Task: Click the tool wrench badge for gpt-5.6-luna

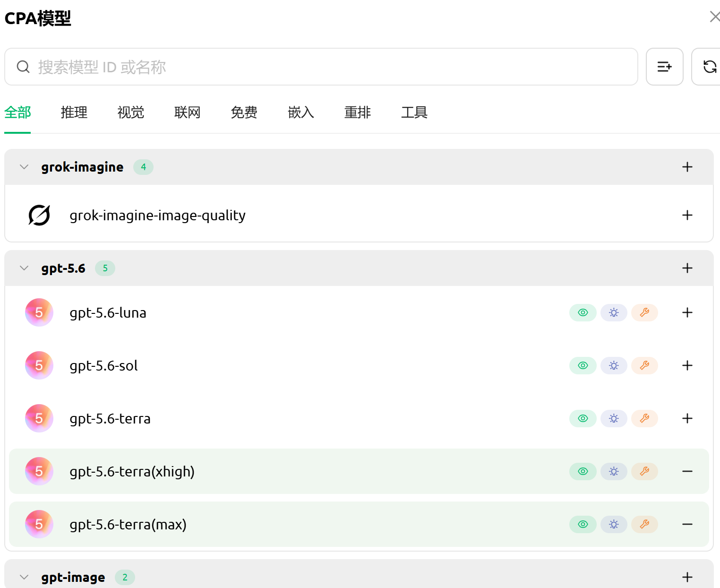Action: pyautogui.click(x=644, y=312)
